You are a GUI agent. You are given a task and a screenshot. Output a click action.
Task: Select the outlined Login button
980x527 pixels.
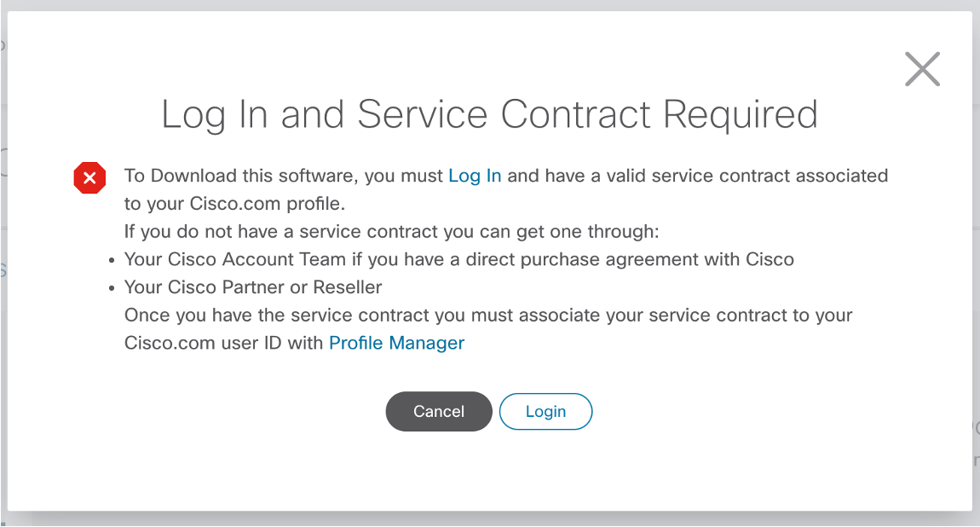point(545,411)
